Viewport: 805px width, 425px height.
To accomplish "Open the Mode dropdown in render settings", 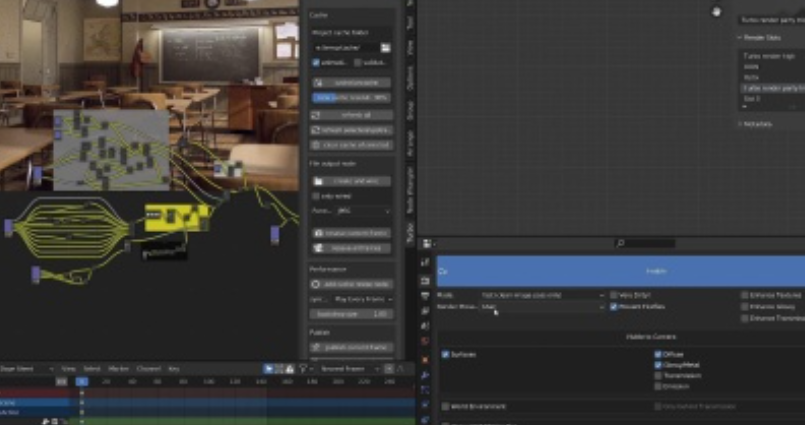I will coord(542,295).
